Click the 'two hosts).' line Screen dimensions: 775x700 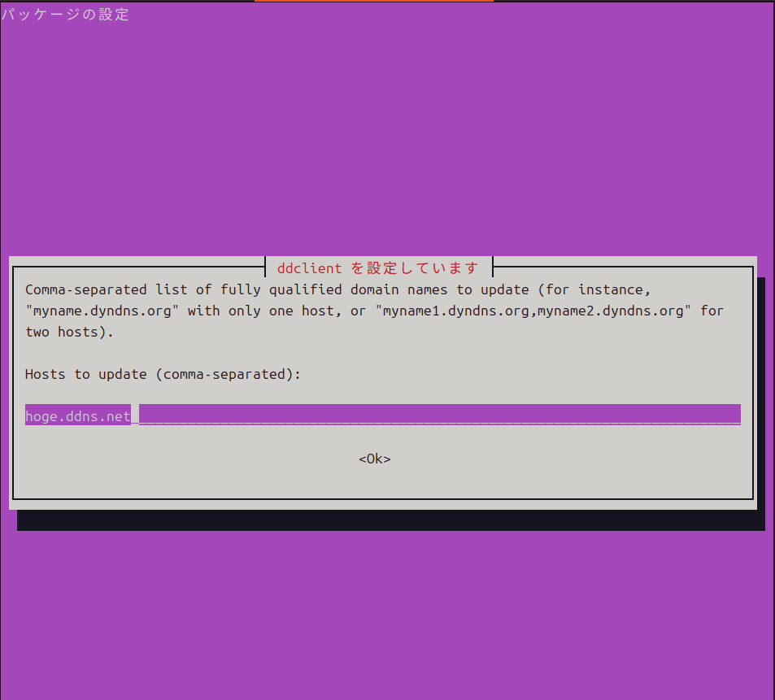pos(69,332)
